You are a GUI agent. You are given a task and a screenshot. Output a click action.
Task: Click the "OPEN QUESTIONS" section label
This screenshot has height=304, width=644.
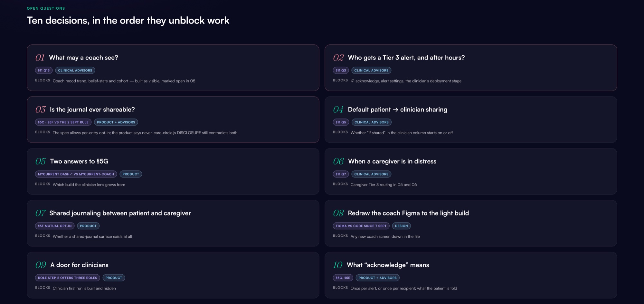(46, 8)
